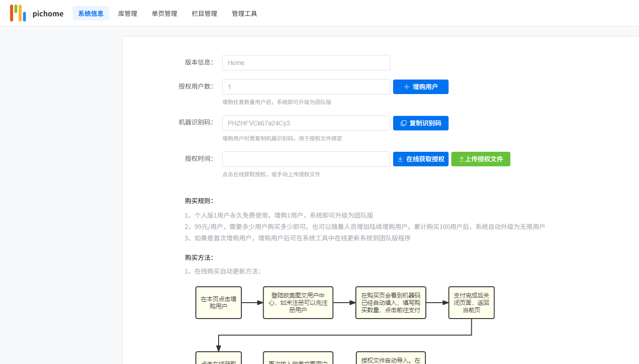The height and width of the screenshot is (364, 639).
Task: Click the empty 授权时间 input field
Action: click(306, 159)
